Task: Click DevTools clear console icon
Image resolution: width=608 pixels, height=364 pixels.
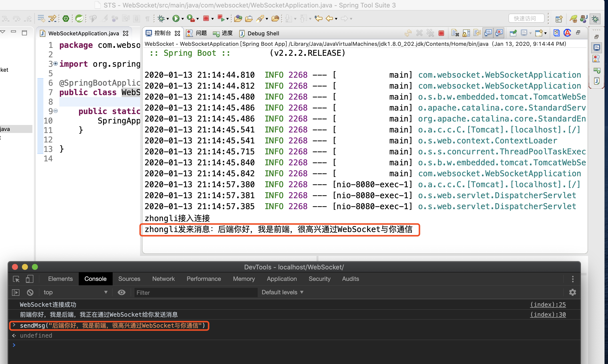Action: 30,292
